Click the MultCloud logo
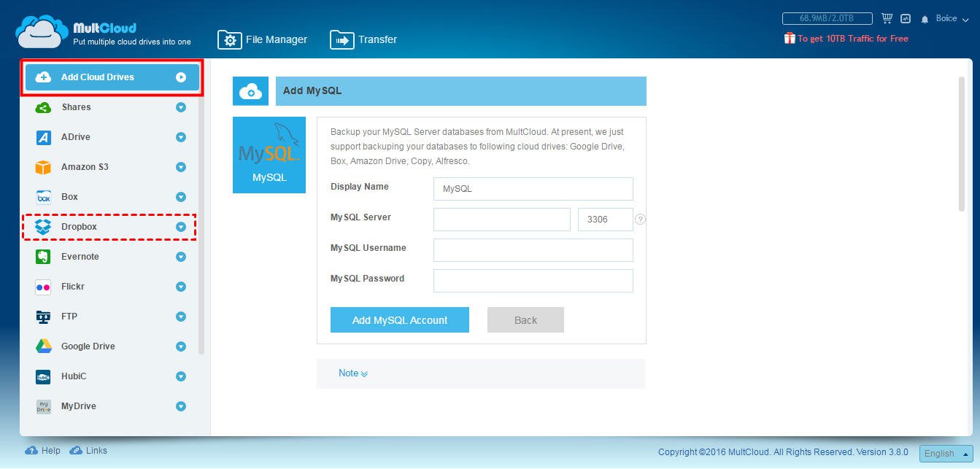 point(103,32)
